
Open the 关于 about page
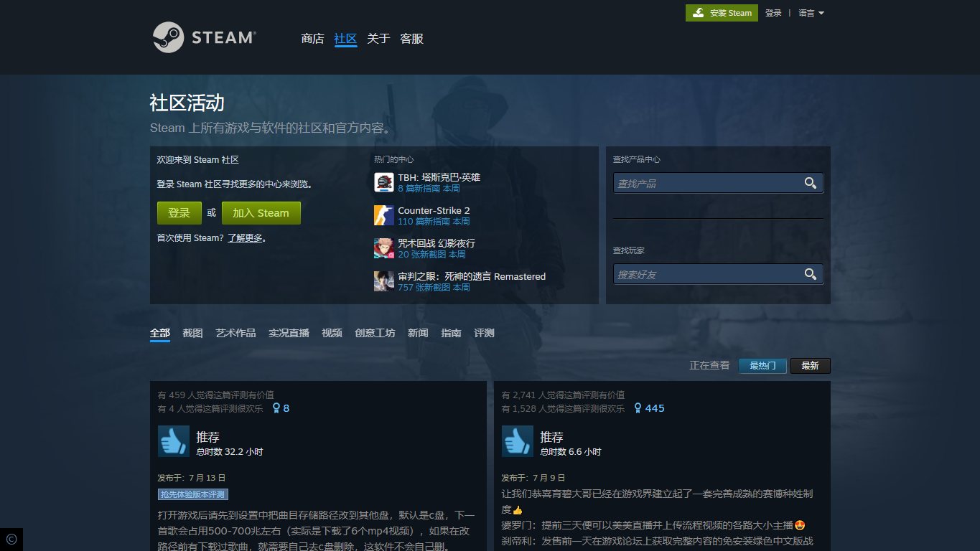pos(378,39)
